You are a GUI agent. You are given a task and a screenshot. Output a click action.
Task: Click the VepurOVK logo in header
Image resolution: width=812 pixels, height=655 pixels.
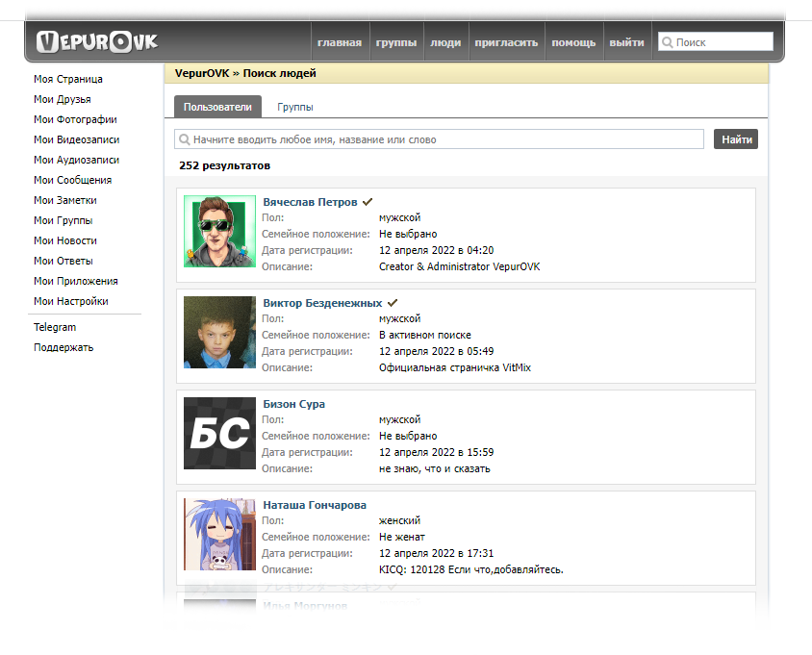[96, 42]
